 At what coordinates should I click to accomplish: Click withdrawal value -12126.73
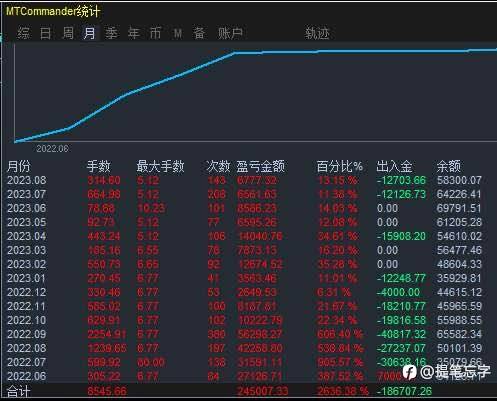(x=401, y=194)
